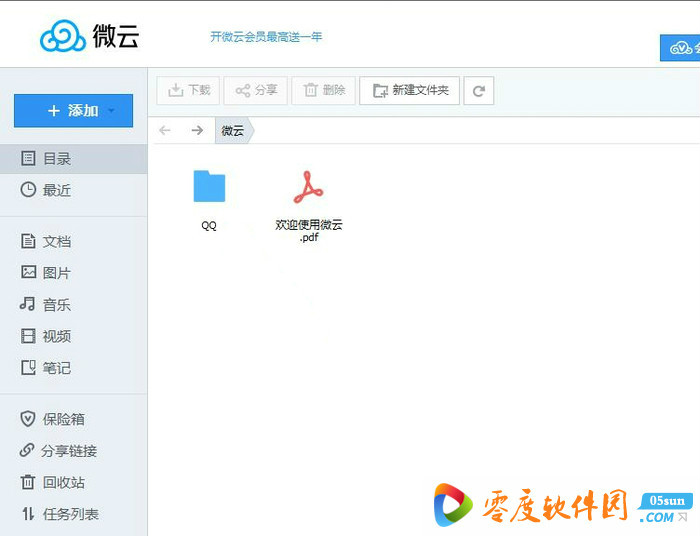This screenshot has width=700, height=536.
Task: Open the 目录 directory menu item
Action: click(74, 159)
